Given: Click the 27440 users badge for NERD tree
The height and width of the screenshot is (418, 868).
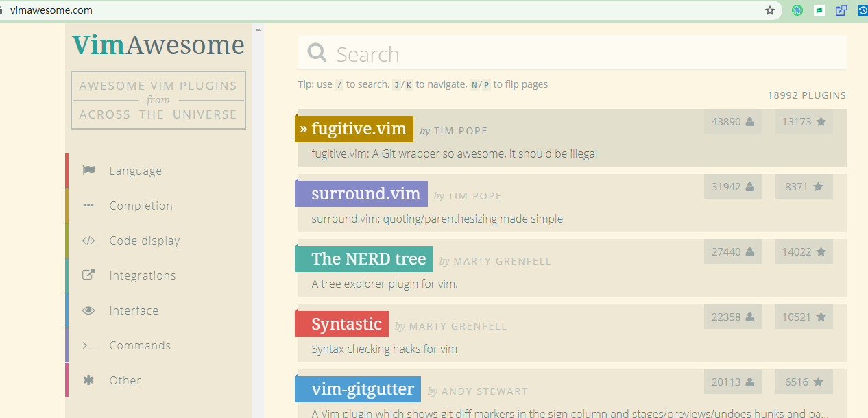Looking at the screenshot, I should pos(733,251).
